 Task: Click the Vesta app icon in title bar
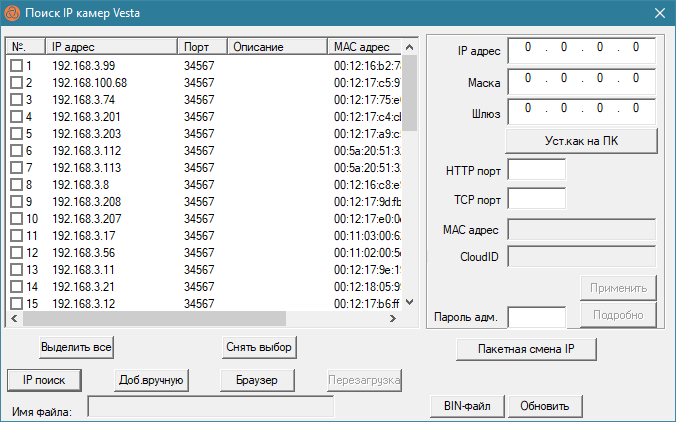click(12, 13)
